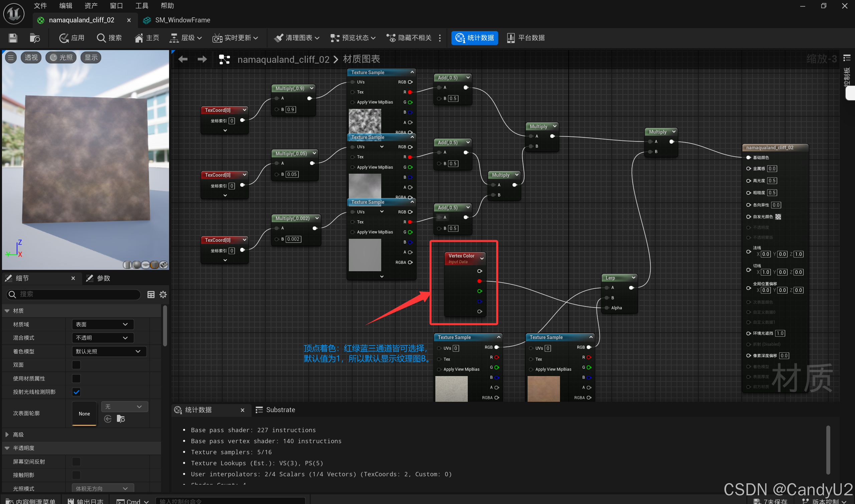Switch to the SM_WindowFrame tab
This screenshot has height=504, width=855.
tap(183, 20)
